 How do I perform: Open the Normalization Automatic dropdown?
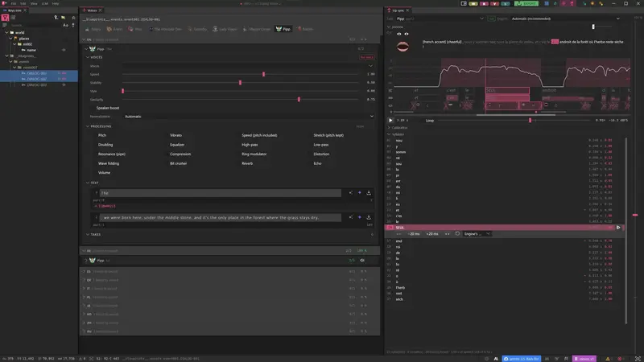pyautogui.click(x=249, y=117)
